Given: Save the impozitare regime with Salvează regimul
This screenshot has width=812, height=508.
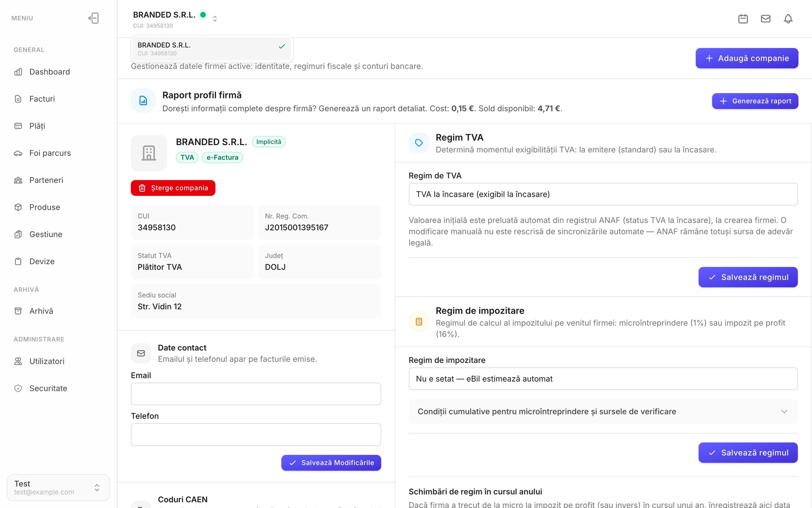Looking at the screenshot, I should 748,453.
